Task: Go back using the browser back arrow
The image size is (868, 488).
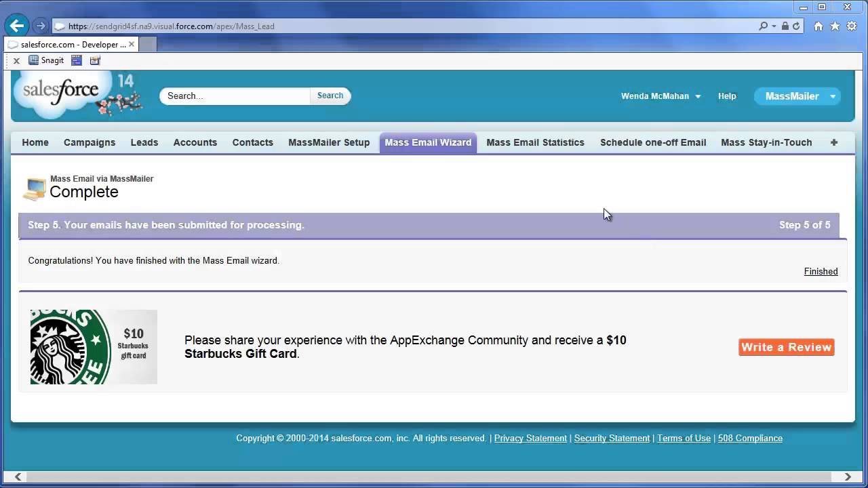Action: pos(16,26)
